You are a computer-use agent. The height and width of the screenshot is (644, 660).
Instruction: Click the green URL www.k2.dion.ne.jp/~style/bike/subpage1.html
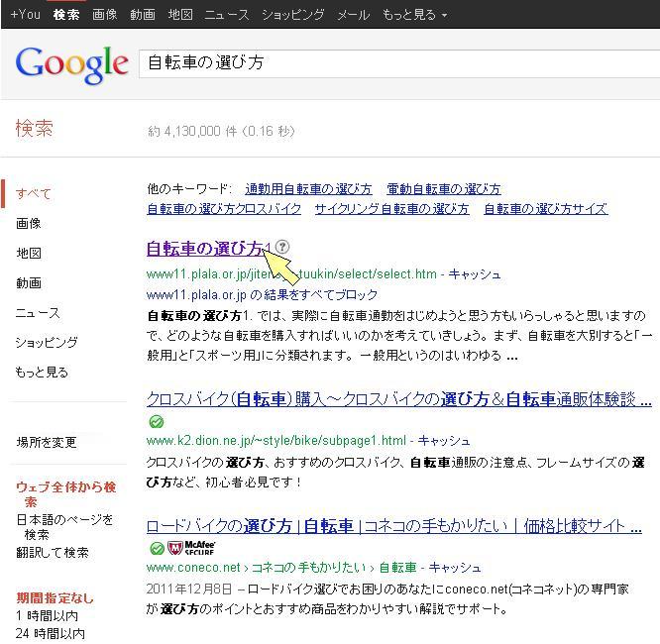[x=276, y=441]
